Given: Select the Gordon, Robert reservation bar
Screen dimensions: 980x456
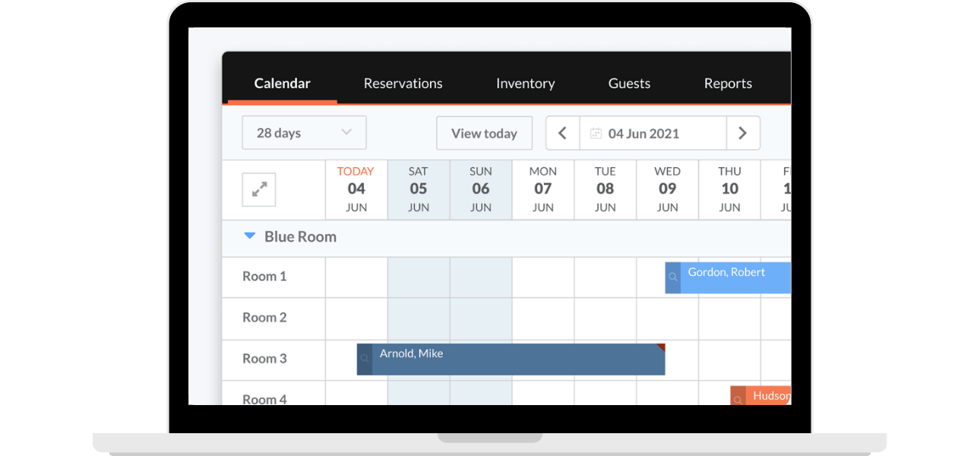Looking at the screenshot, I should (734, 278).
